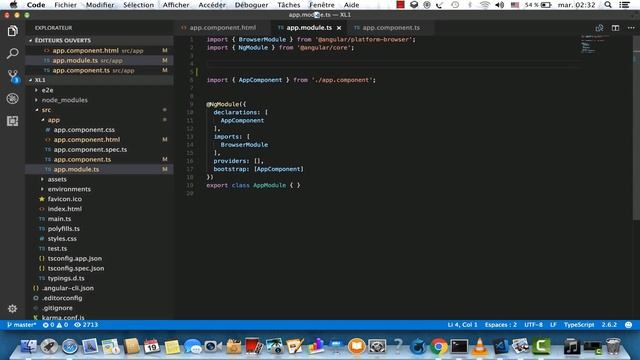Open the Search view icon
Viewport: 640px width, 360px height.
13,53
